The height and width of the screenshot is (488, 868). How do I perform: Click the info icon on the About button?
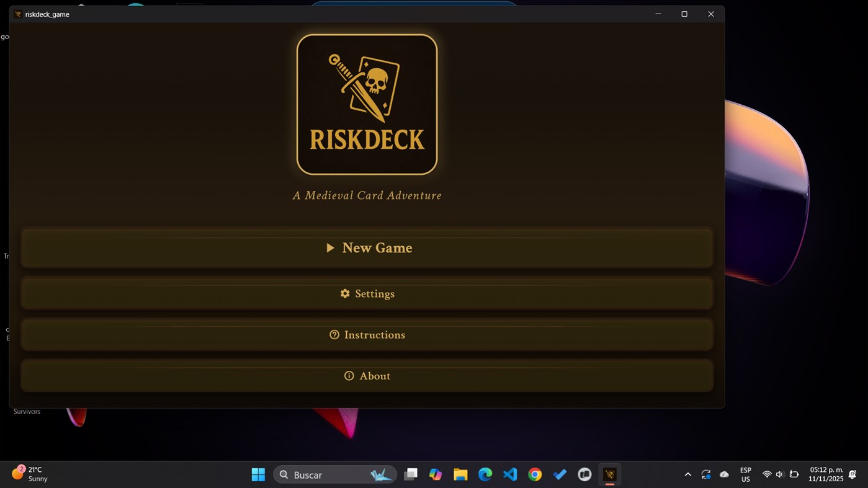[348, 376]
